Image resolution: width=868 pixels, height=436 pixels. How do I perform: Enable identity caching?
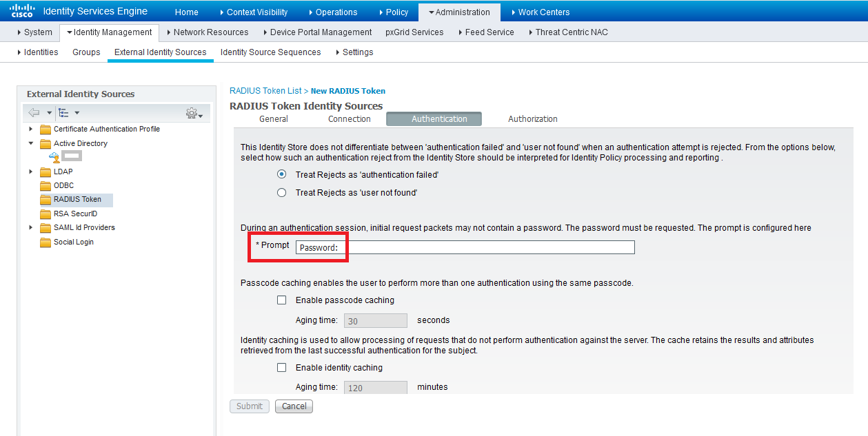(x=281, y=367)
